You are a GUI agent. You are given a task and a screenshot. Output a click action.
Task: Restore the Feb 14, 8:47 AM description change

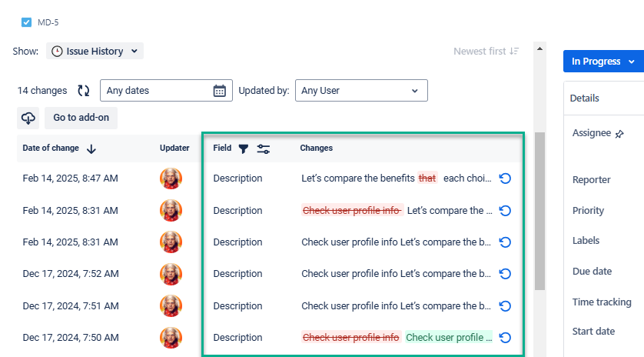pyautogui.click(x=505, y=178)
